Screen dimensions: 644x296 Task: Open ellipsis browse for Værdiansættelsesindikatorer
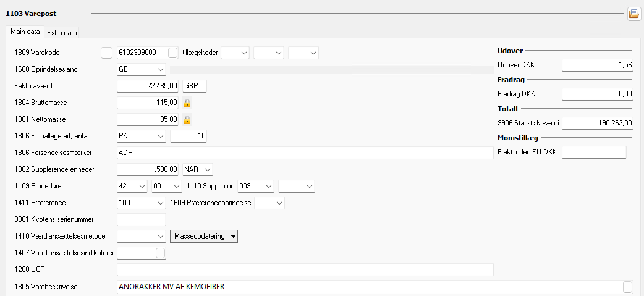161,253
